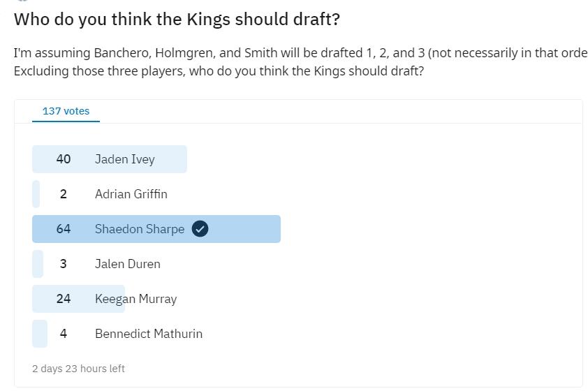Select the Jaden Ivey poll option
The width and height of the screenshot is (588, 391).
[x=124, y=159]
